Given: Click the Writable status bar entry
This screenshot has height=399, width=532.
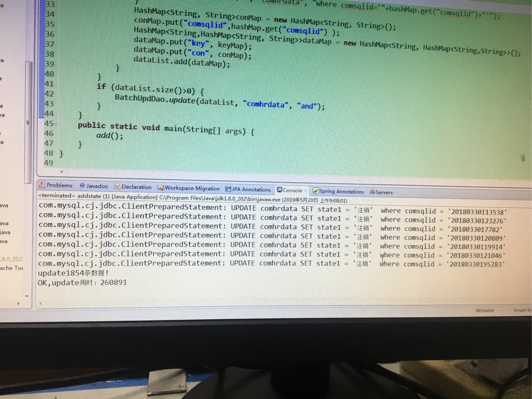Looking at the screenshot, I should [485, 310].
